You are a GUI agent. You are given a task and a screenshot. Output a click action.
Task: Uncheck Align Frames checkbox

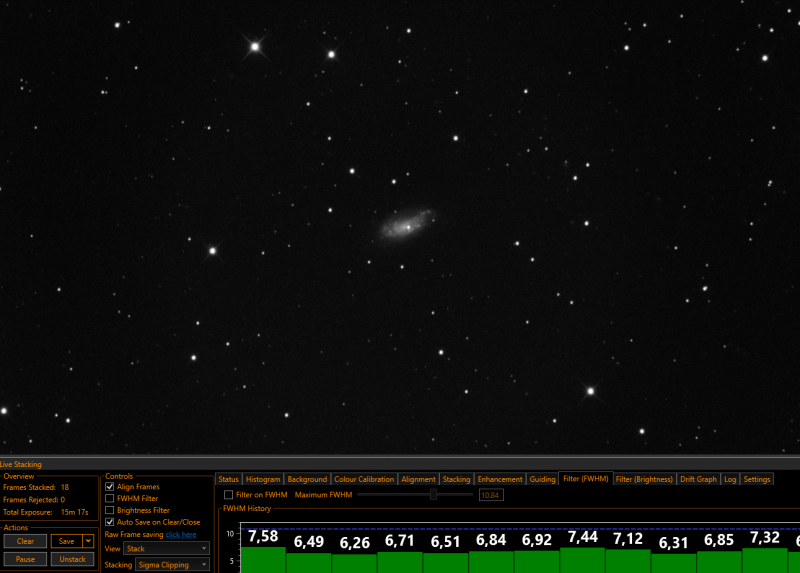coord(109,487)
